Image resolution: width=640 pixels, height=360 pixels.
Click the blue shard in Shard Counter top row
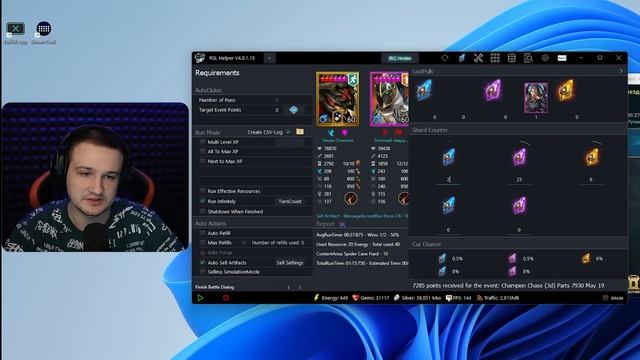[x=448, y=156]
